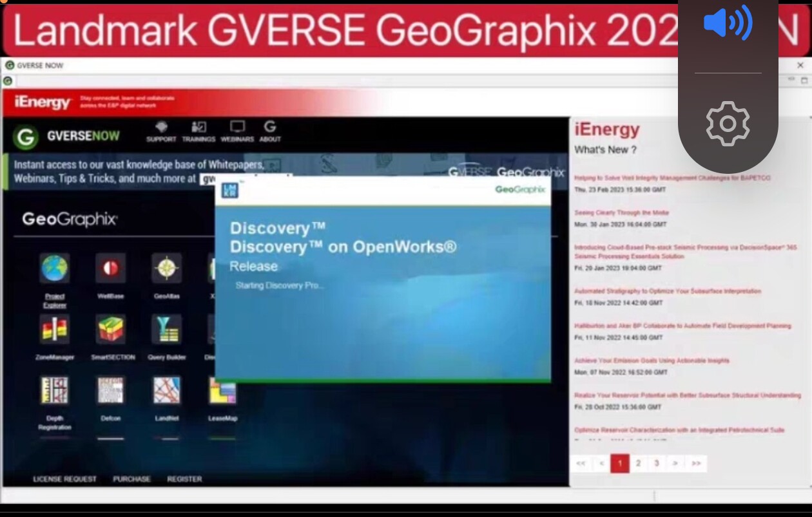Open the GeoAtlas compass icon
The image size is (812, 517).
[166, 268]
